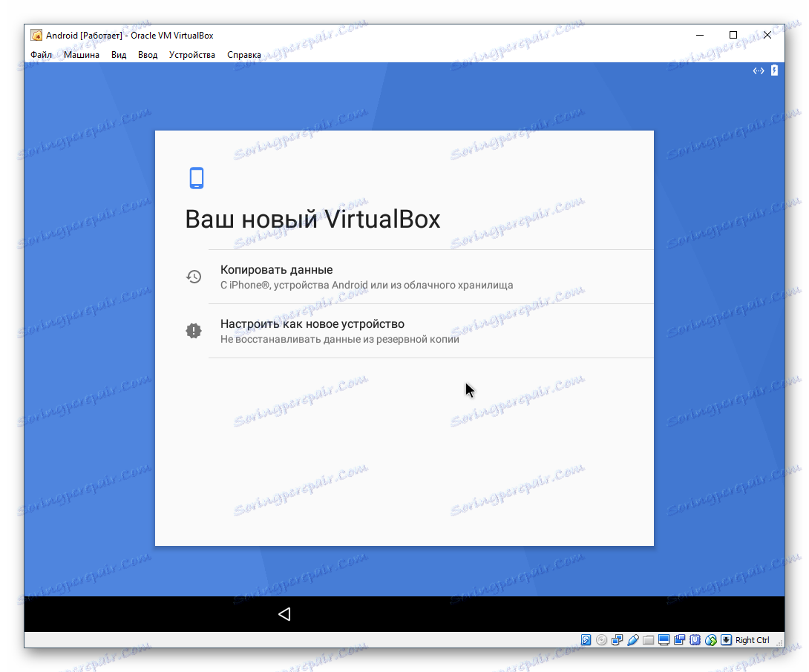
Task: Click the network adapters status icon
Action: [617, 640]
